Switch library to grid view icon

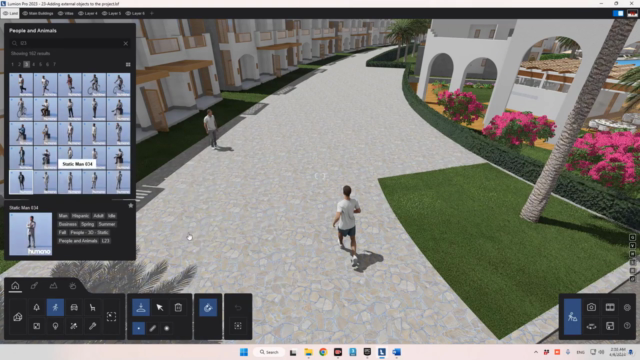click(x=128, y=64)
